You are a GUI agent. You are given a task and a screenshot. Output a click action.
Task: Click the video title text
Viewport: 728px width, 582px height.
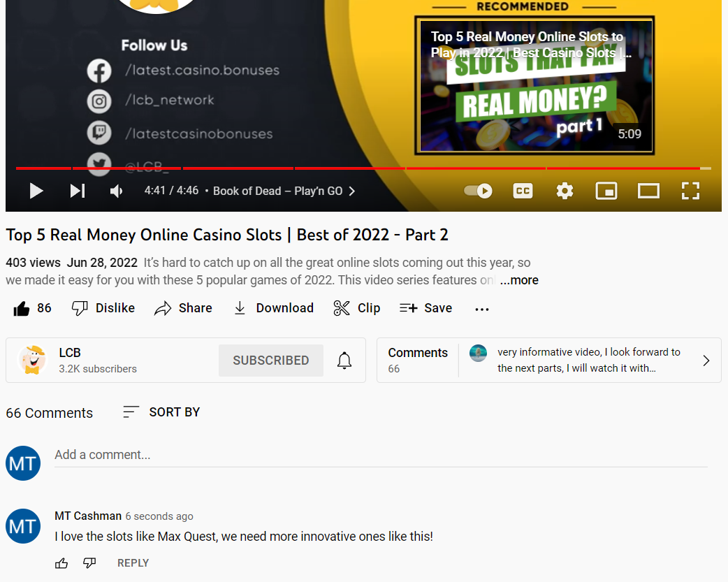(227, 235)
